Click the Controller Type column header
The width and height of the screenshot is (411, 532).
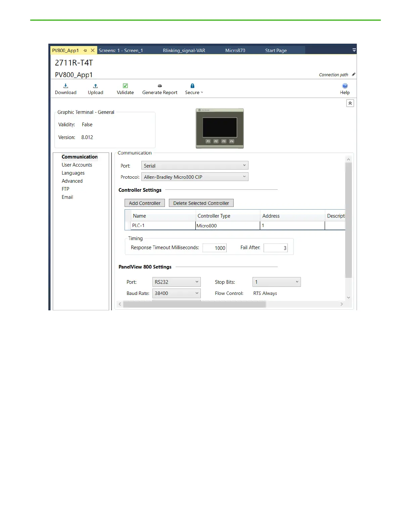pyautogui.click(x=228, y=216)
